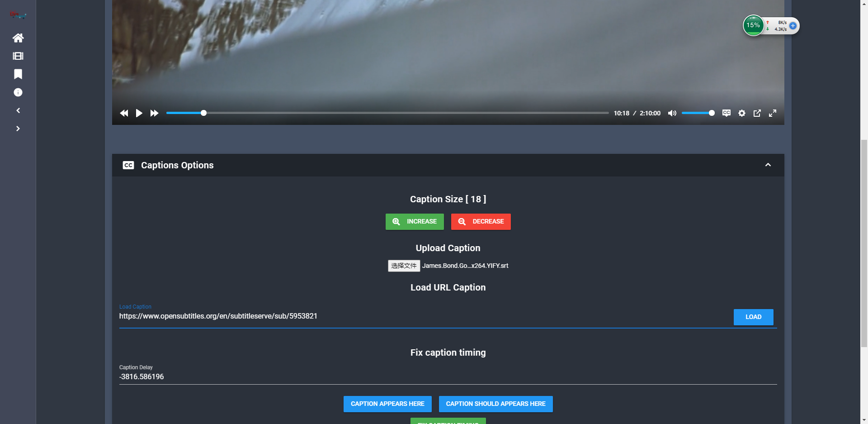Open video in pop-out window

(x=757, y=113)
